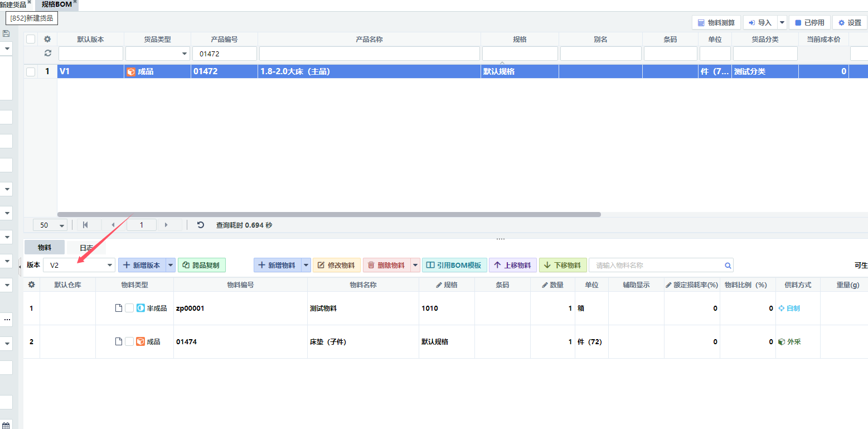Viewport: 868px width, 429px height.
Task: Open the 版本 dropdown showing V2
Action: pyautogui.click(x=79, y=266)
